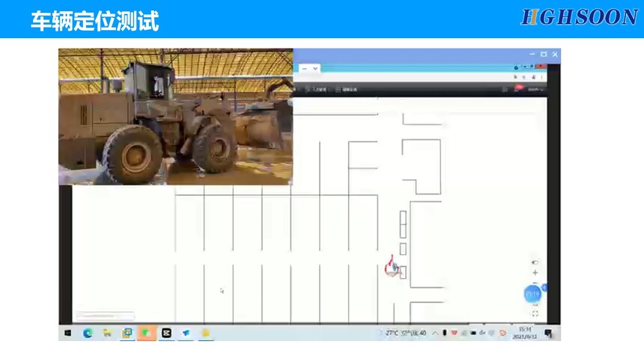Select the second menu item in dark toolbar

pyautogui.click(x=347, y=89)
